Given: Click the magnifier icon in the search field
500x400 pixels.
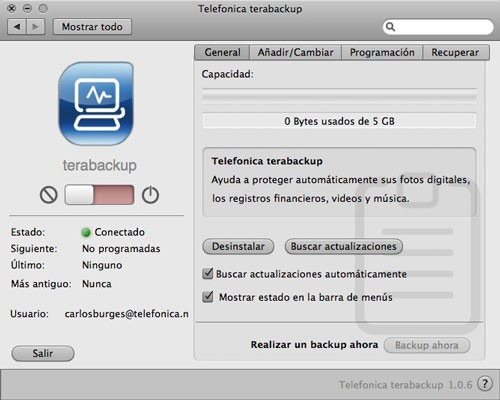Looking at the screenshot, I should click(390, 27).
